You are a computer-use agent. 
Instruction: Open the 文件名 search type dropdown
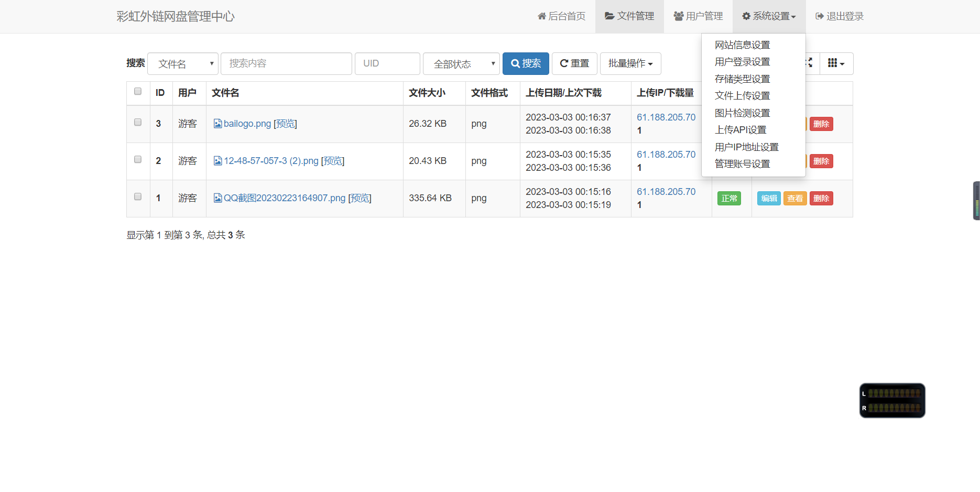click(x=182, y=63)
